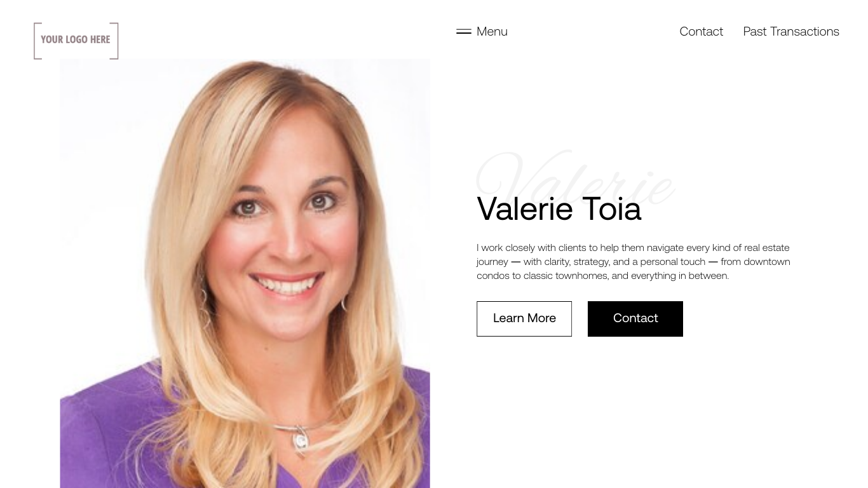868x488 pixels.
Task: Click the word Toia in heading
Action: coord(612,209)
